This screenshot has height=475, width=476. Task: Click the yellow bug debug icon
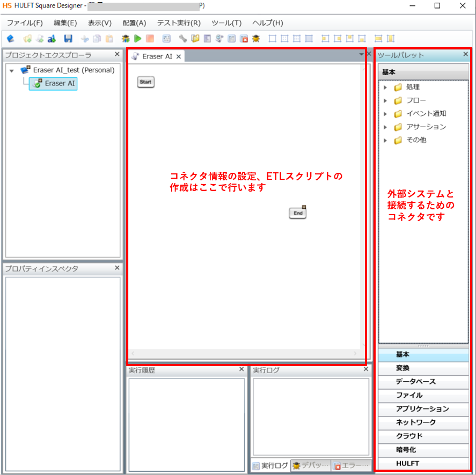coord(256,39)
